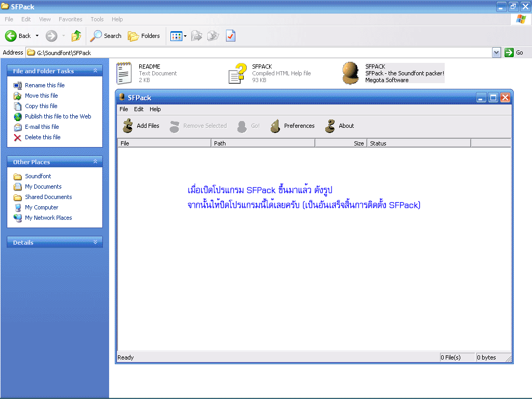Viewport: 532px width, 399px height.
Task: Open the SFPack window File menu
Action: pyautogui.click(x=124, y=109)
